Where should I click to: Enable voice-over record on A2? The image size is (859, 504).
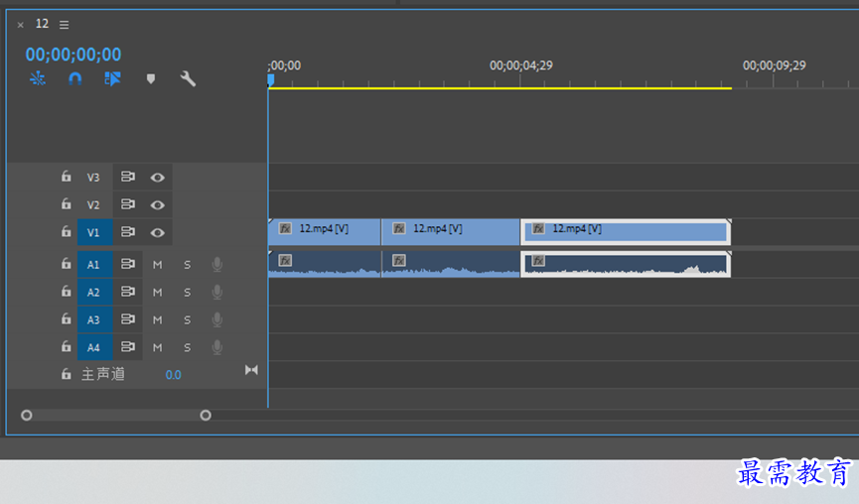(x=216, y=292)
